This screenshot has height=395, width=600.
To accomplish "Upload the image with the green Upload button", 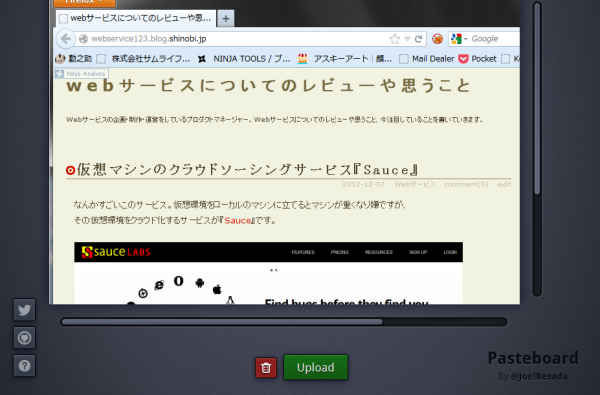I will click(316, 367).
